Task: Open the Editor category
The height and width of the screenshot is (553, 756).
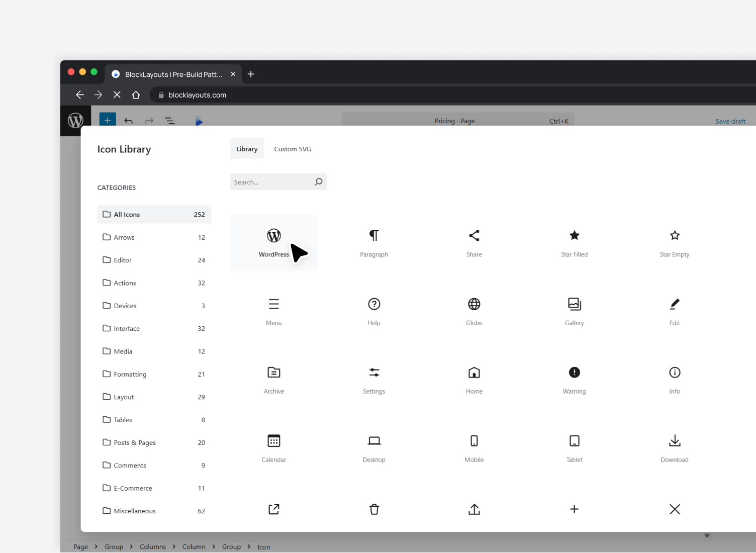Action: (154, 260)
